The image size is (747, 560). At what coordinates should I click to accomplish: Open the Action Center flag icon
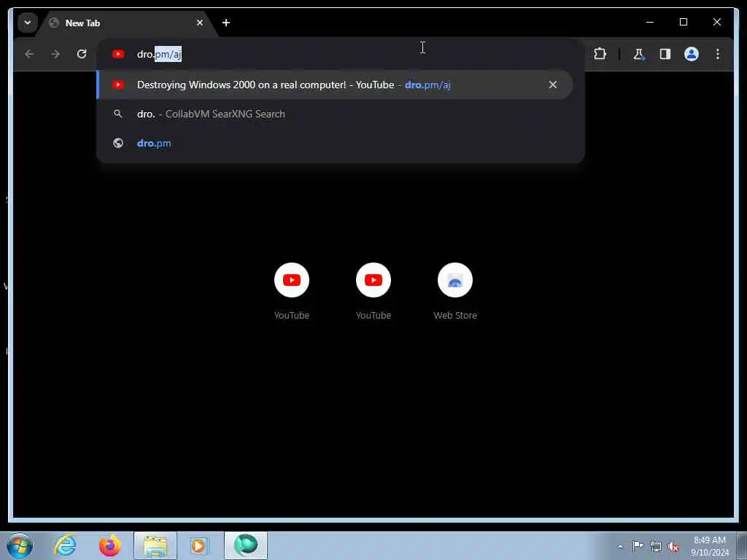[x=638, y=546]
